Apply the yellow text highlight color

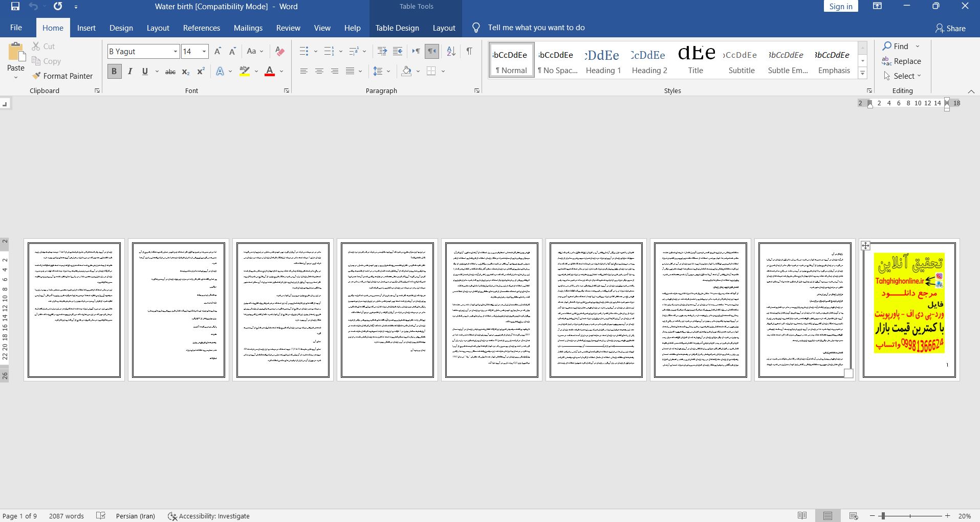click(245, 71)
